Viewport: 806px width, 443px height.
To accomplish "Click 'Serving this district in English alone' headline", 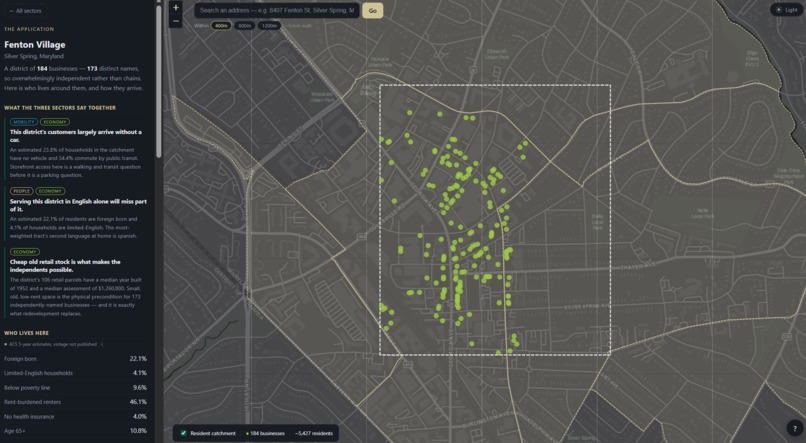I will pyautogui.click(x=78, y=205).
